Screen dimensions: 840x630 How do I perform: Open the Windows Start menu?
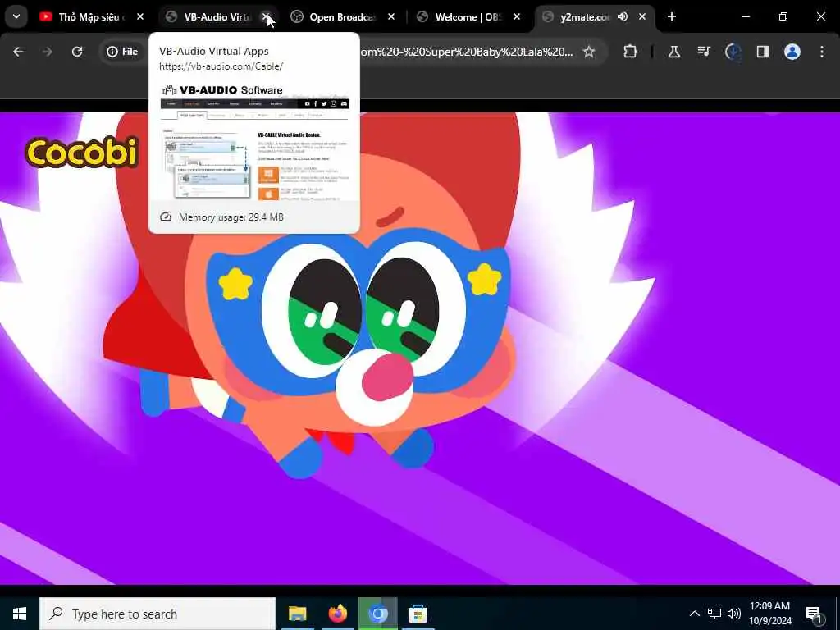click(20, 614)
